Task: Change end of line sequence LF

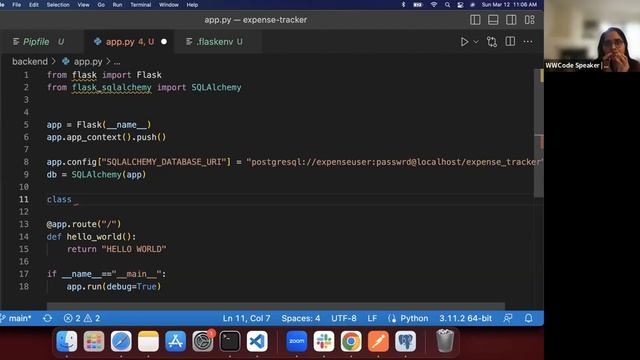Action: coord(372,318)
